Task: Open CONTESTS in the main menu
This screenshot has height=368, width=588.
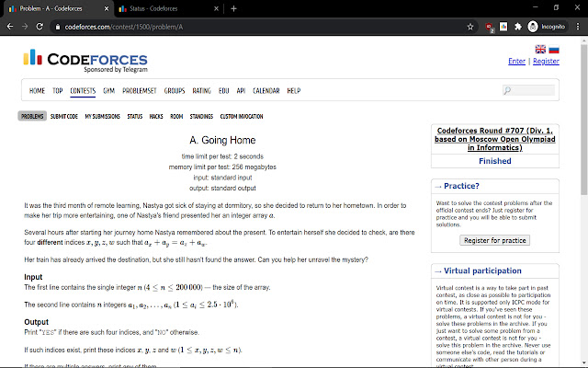Action: [x=83, y=90]
